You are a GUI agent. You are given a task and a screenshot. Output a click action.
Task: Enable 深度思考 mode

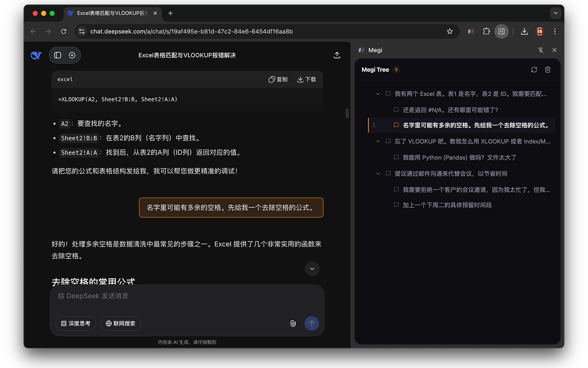(76, 323)
